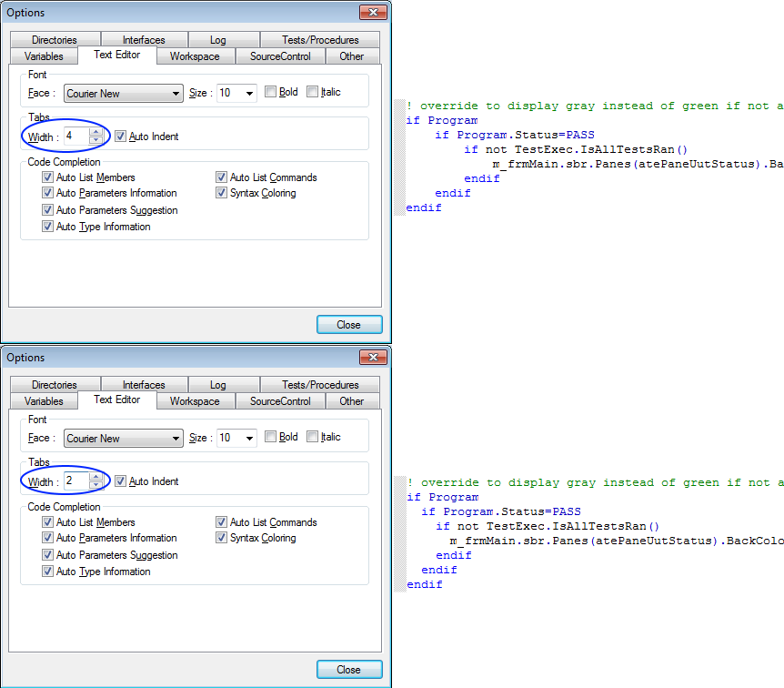Screen dimensions: 784x688
Task: Increase tab Width with up arrow, lower dialog
Action: (96, 477)
